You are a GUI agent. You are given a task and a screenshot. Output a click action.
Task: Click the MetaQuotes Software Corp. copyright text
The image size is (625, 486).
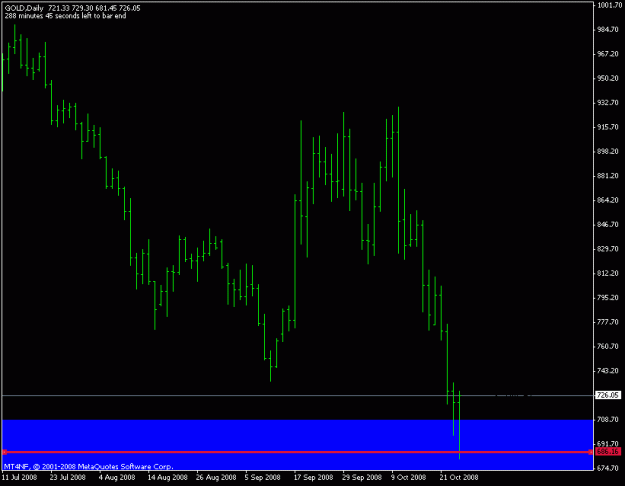[88, 466]
